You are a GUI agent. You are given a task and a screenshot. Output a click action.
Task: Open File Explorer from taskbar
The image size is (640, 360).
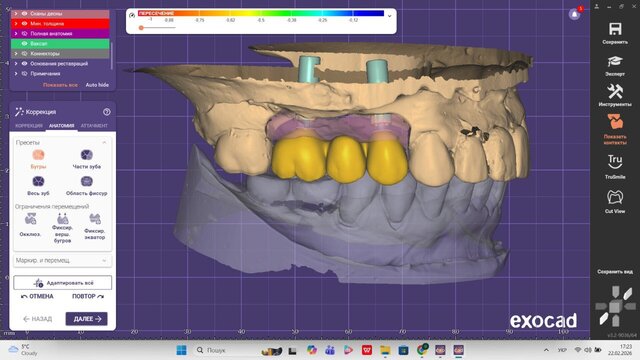click(x=385, y=350)
